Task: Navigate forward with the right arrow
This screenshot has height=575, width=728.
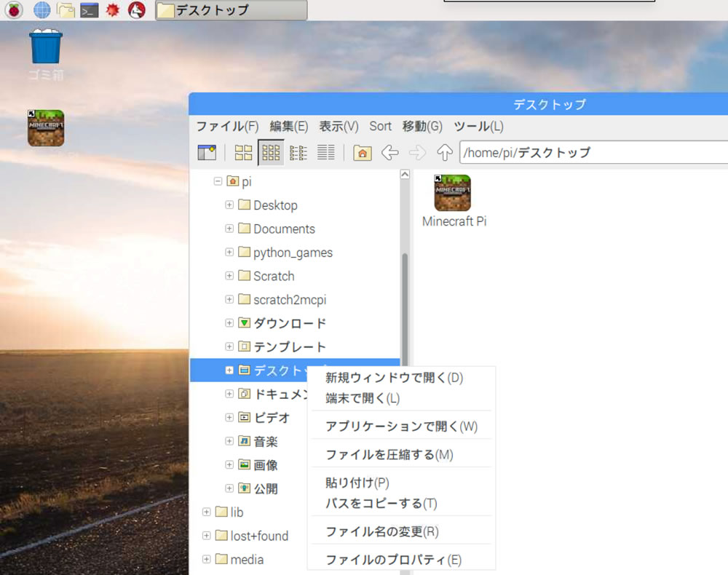Action: (417, 152)
